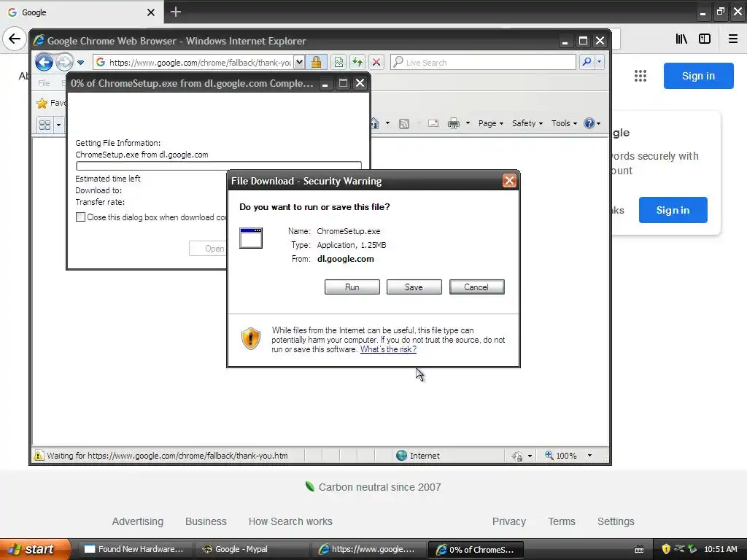Click the Live Search input box
The height and width of the screenshot is (560, 747).
tap(484, 63)
